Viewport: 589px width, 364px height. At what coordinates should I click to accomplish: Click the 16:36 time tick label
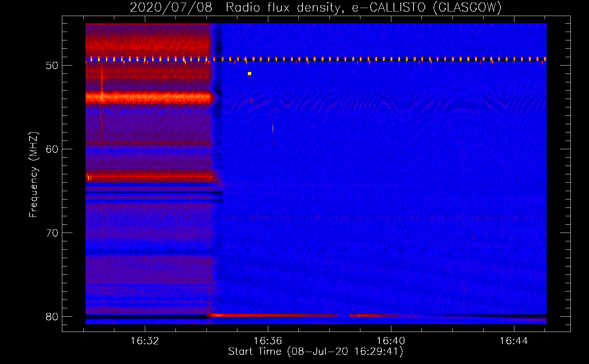pyautogui.click(x=268, y=341)
